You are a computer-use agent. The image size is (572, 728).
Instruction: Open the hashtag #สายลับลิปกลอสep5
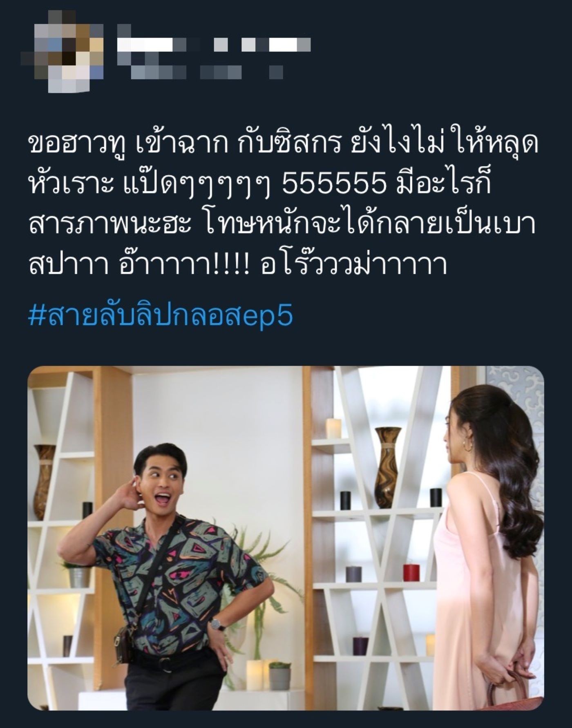[161, 316]
